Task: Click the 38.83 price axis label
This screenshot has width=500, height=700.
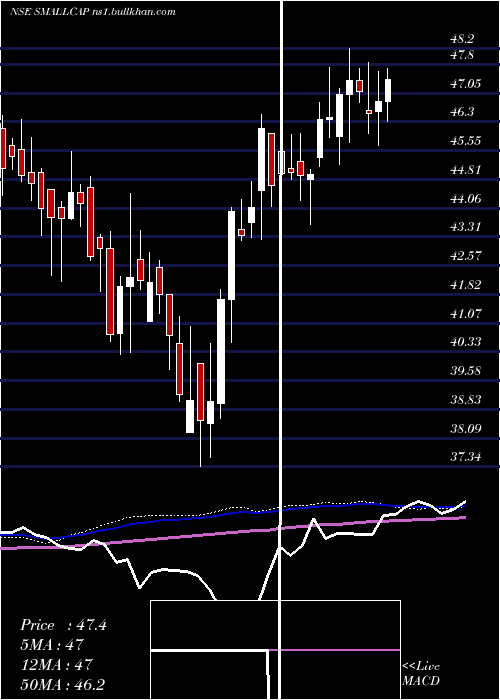Action: pos(466,400)
